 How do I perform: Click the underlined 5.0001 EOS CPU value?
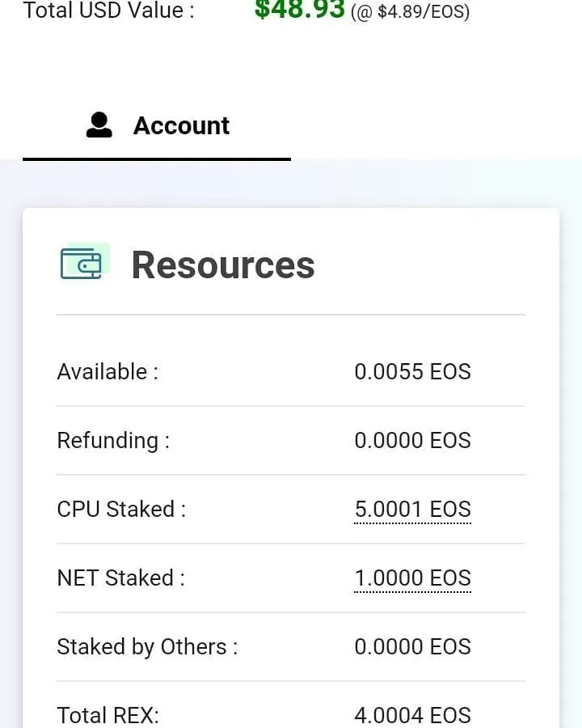point(412,510)
